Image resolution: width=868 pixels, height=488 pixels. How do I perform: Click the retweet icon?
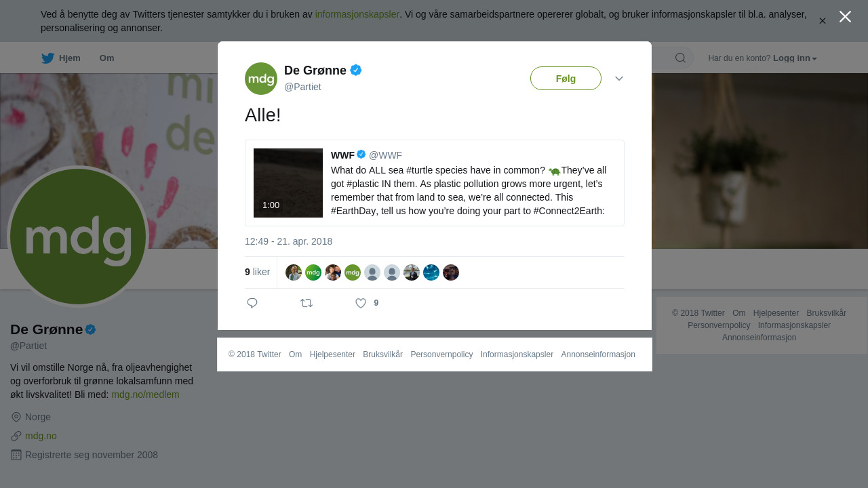307,303
